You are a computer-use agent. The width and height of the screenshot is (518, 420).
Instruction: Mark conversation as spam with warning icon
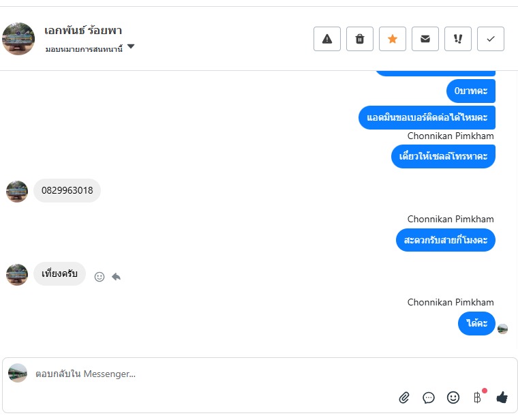[x=327, y=39]
